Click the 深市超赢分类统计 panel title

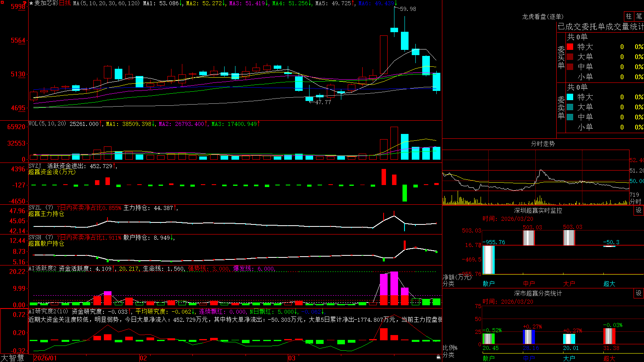(x=538, y=293)
